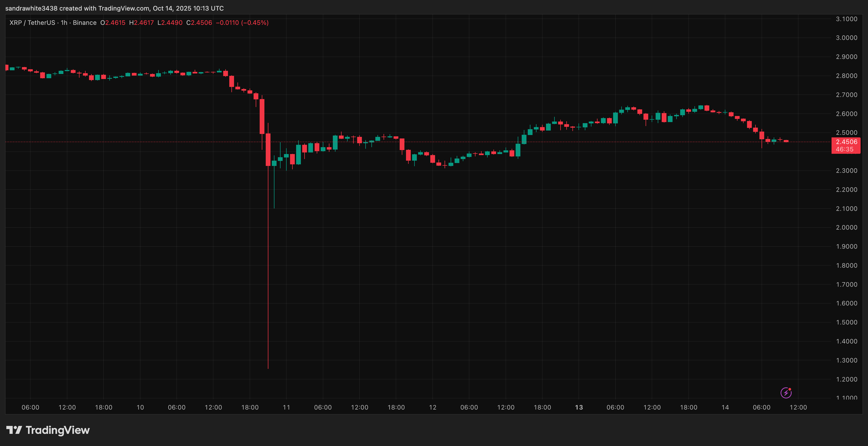Click the TradingView wordmark text at bottom
Screen dimensions: 868x446
58,430
